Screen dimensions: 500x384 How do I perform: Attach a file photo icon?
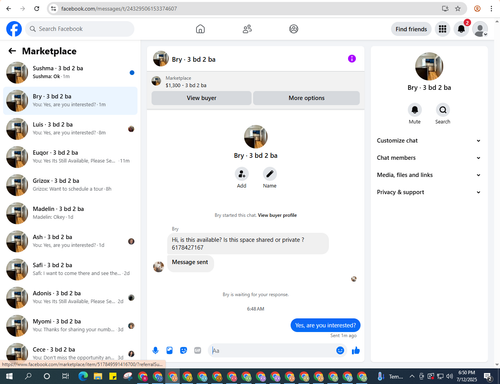pos(170,350)
